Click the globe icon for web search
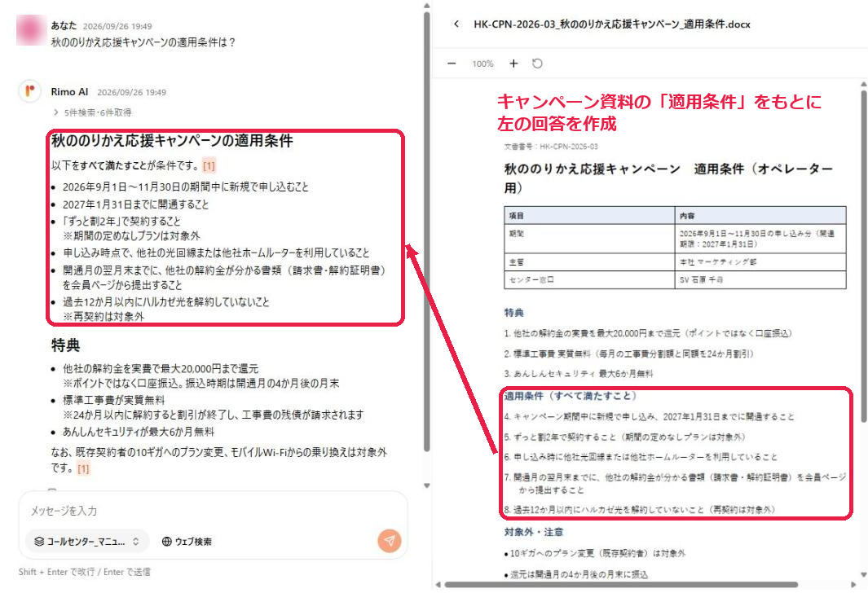This screenshot has width=868, height=593. [x=166, y=542]
